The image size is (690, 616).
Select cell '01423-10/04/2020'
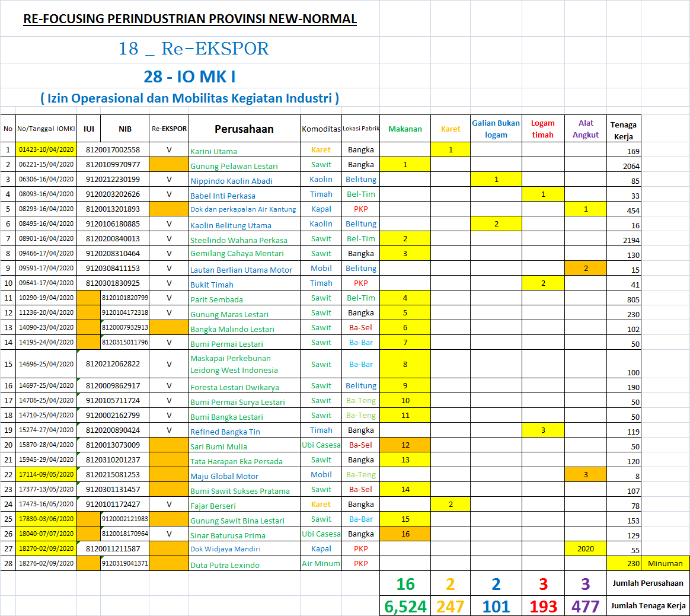pos(46,149)
